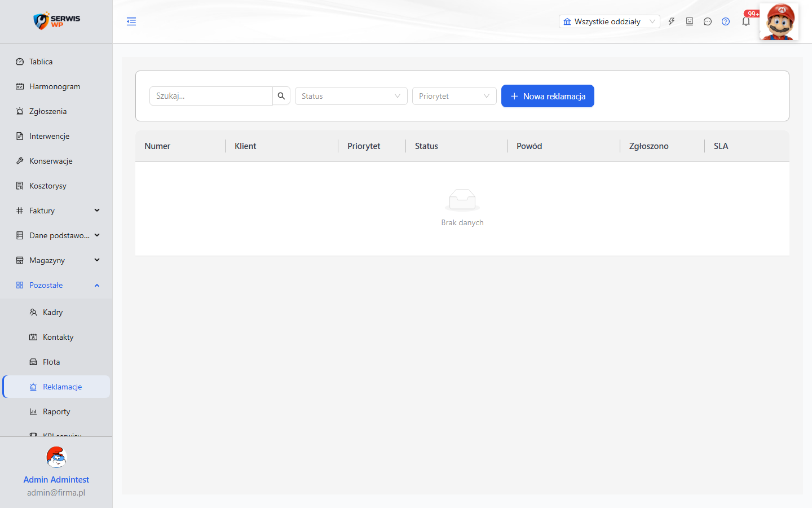Click the Zgłoszenia alert icon
This screenshot has width=812, height=508.
(x=20, y=111)
